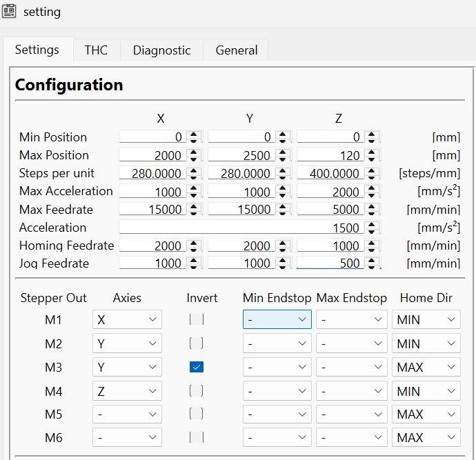Decrease the Y Max Position value
The width and height of the screenshot is (476, 460).
pos(283,159)
